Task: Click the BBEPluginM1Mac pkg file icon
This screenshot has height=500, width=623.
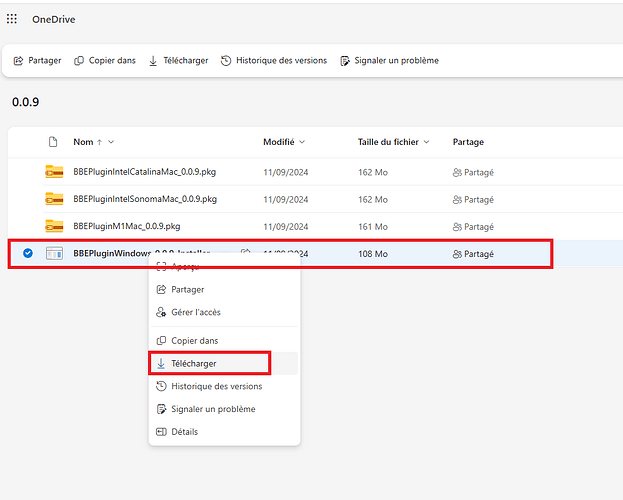Action: (x=54, y=226)
